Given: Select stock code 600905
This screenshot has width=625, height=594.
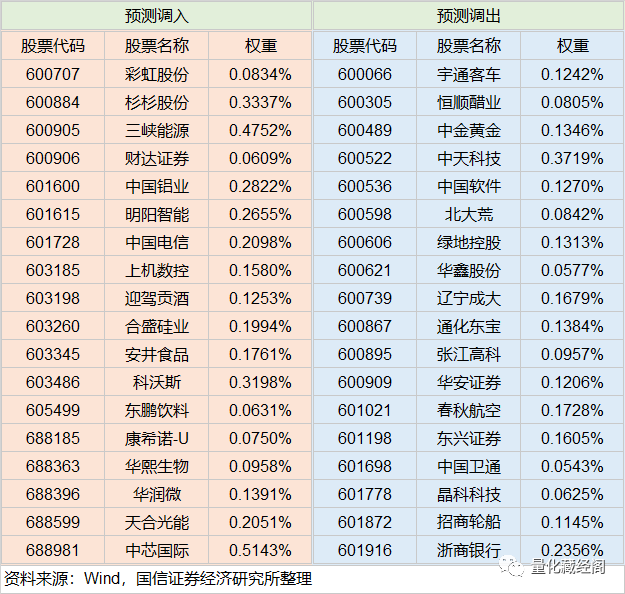Looking at the screenshot, I should (x=53, y=130).
